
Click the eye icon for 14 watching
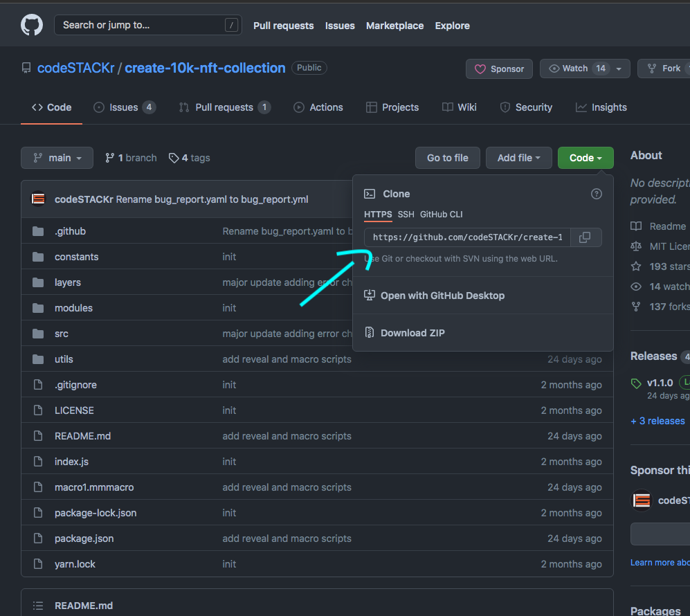[x=636, y=287]
